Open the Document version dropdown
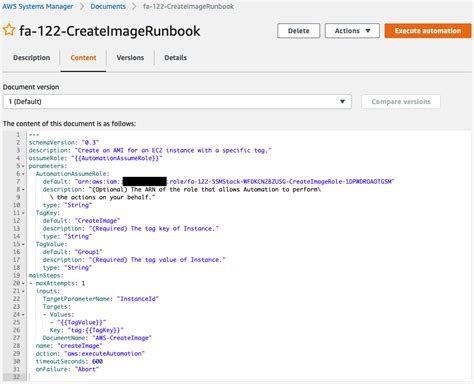The width and height of the screenshot is (474, 384). [177, 102]
